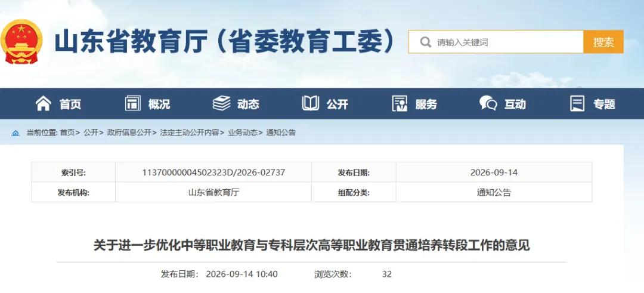Screen dimensions: 644x293
Task: Select index number 11370000004502323D/2026-02737
Action: point(213,172)
